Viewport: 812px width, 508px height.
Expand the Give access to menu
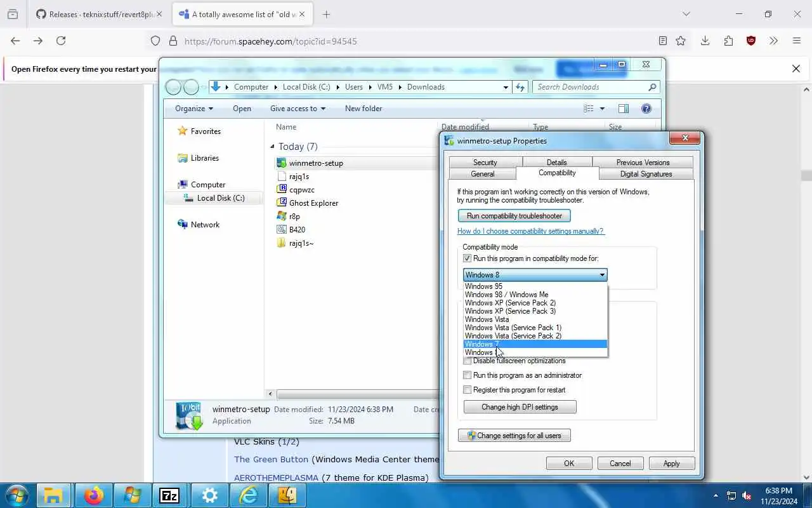coord(298,109)
